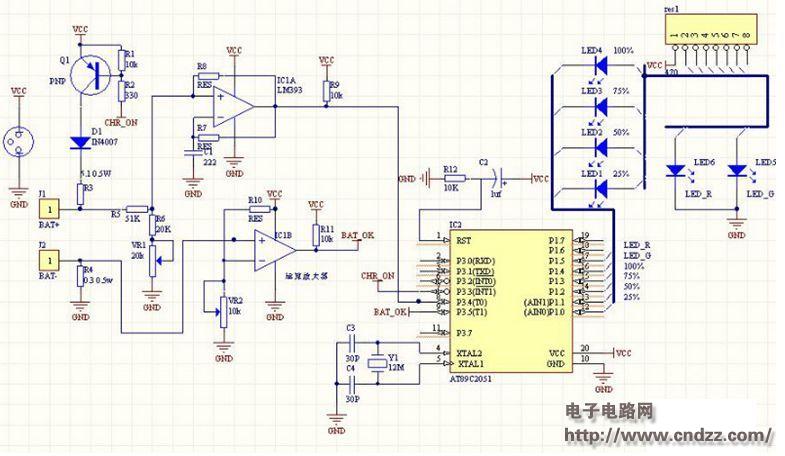Click the R1 10k resistor symbol

click(121, 60)
